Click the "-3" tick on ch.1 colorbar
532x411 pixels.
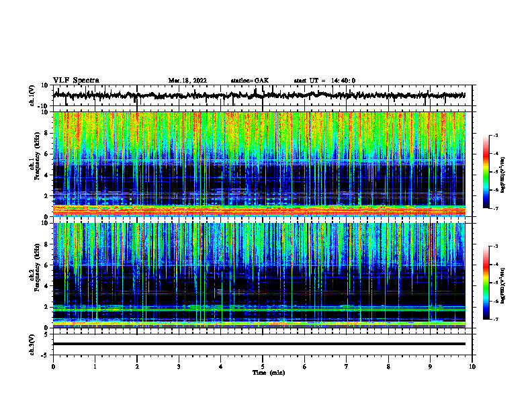tap(496, 136)
